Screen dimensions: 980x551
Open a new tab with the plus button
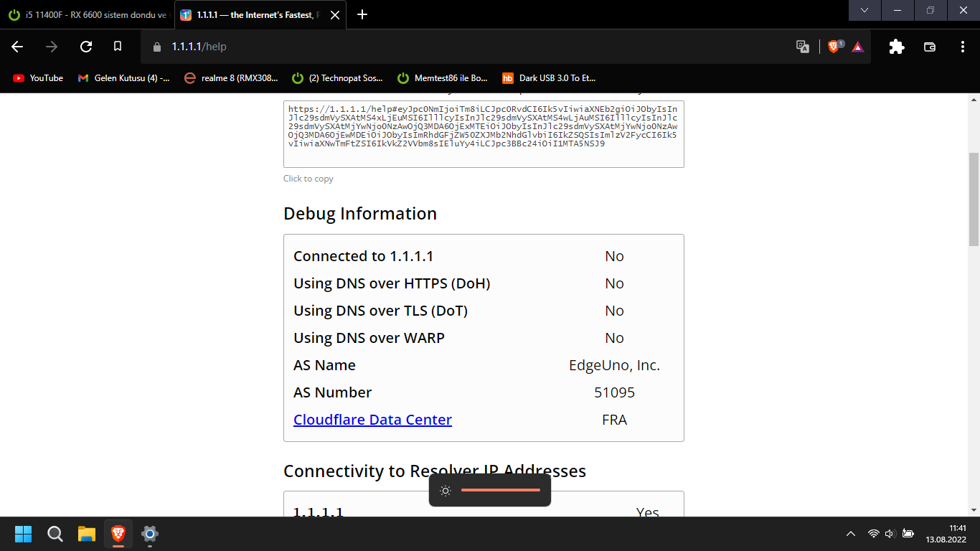click(362, 14)
